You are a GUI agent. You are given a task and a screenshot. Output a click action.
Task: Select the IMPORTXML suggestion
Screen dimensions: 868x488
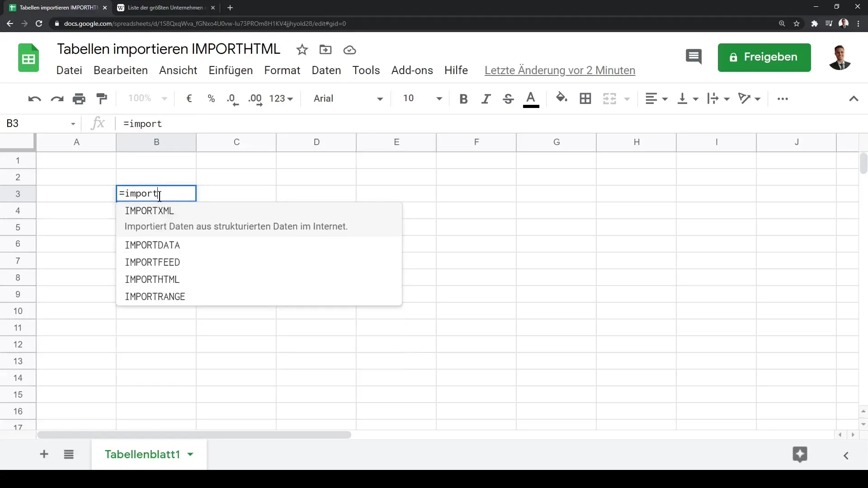259,219
